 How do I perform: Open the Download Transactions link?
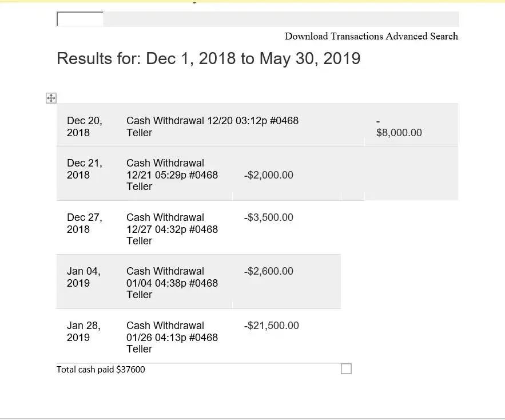point(334,36)
